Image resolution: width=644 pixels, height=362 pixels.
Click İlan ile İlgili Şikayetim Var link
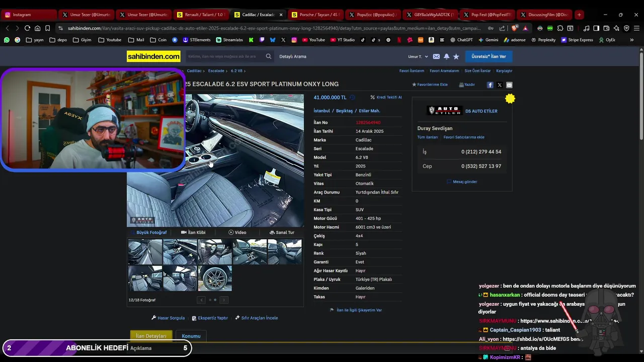tap(356, 310)
